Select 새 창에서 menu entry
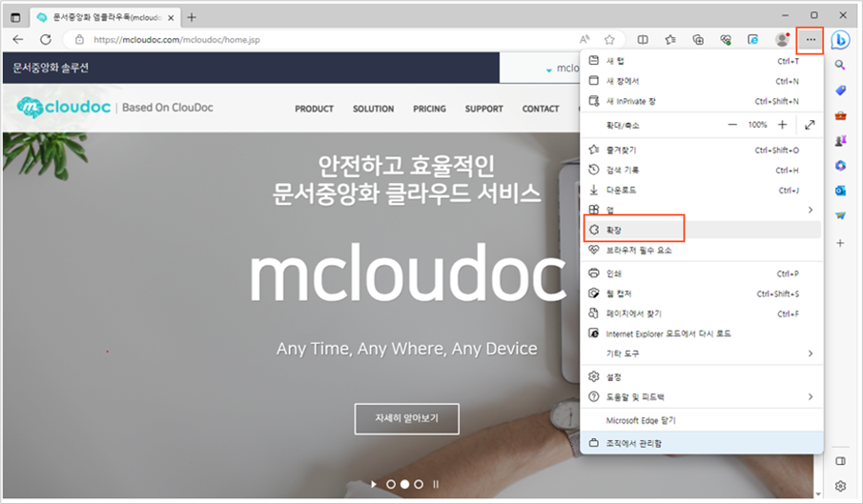 tap(702, 81)
